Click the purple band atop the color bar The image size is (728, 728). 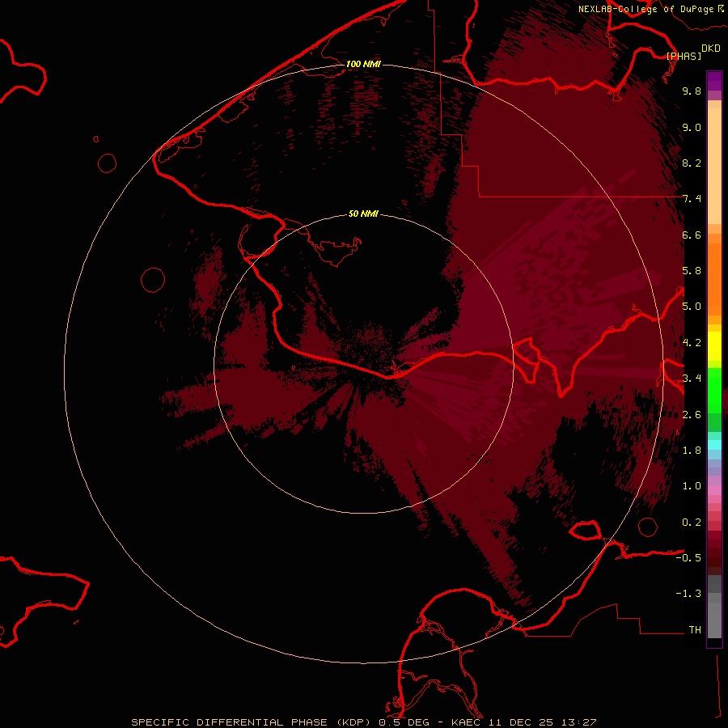coord(714,81)
